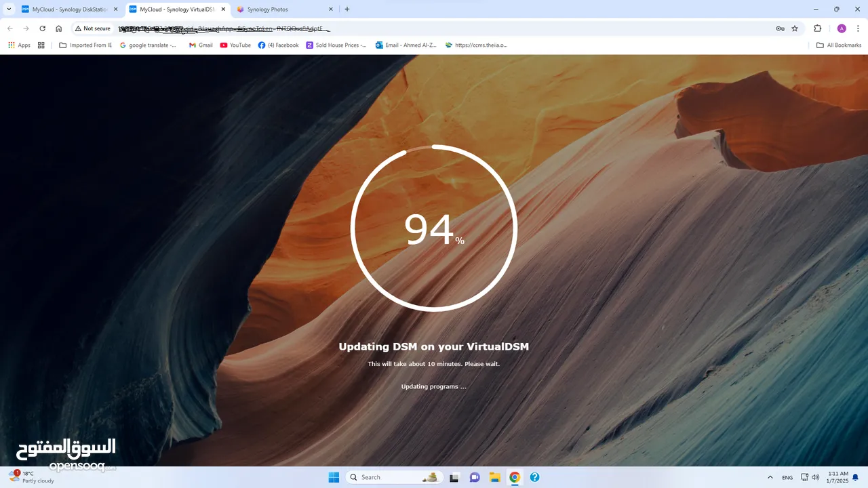
Task: Open the Chrome three-dot menu
Action: [x=858, y=28]
